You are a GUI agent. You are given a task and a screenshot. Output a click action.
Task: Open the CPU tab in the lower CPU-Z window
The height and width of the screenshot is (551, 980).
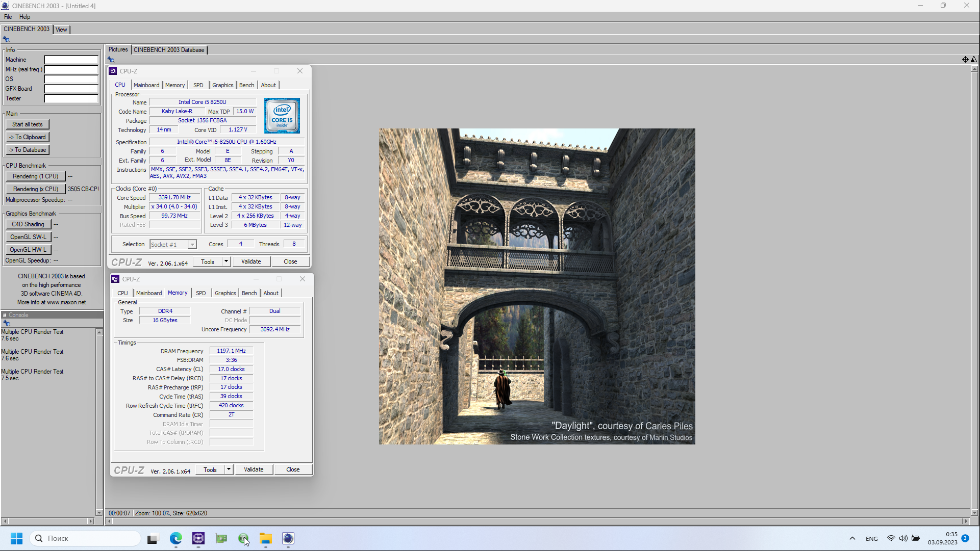122,293
